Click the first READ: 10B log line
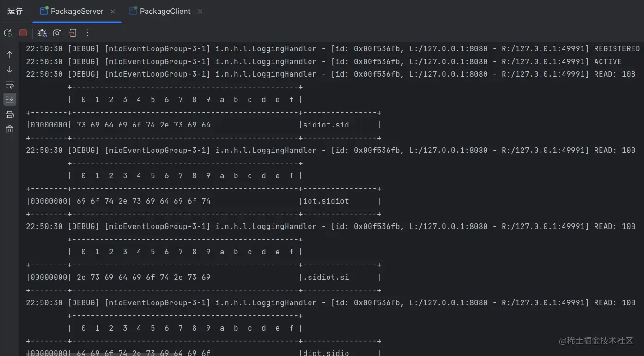The width and height of the screenshot is (644, 356). (330, 74)
